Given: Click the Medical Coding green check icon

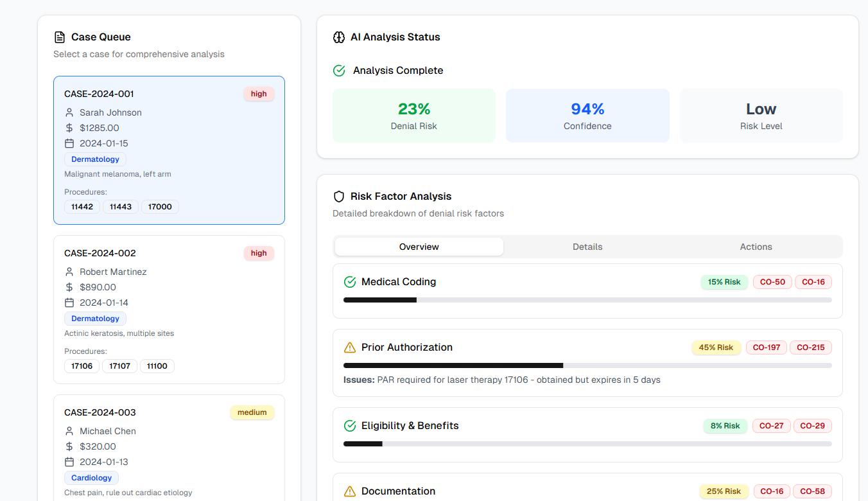Looking at the screenshot, I should [350, 282].
